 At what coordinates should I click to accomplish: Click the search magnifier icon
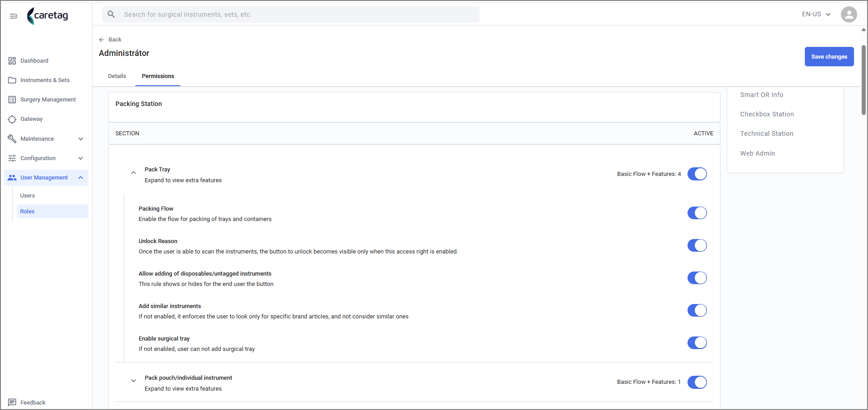[111, 14]
